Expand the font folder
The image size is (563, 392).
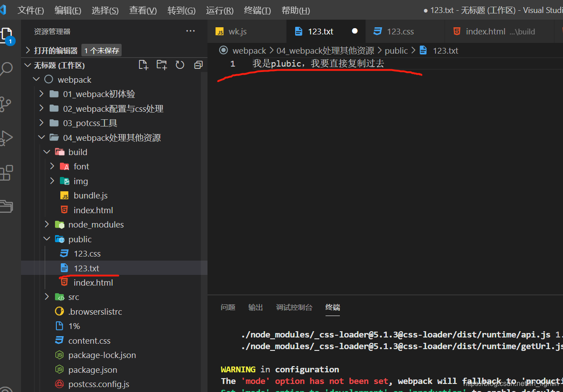pyautogui.click(x=114, y=166)
